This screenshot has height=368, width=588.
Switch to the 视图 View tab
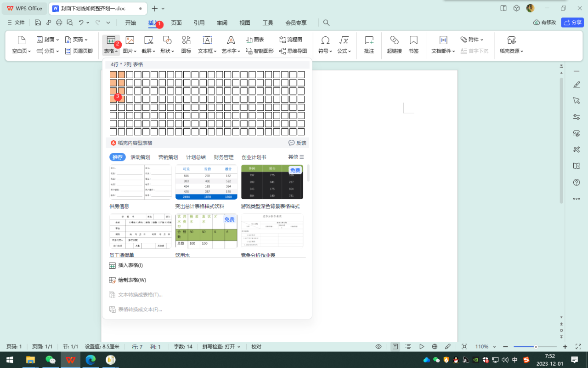click(x=245, y=23)
